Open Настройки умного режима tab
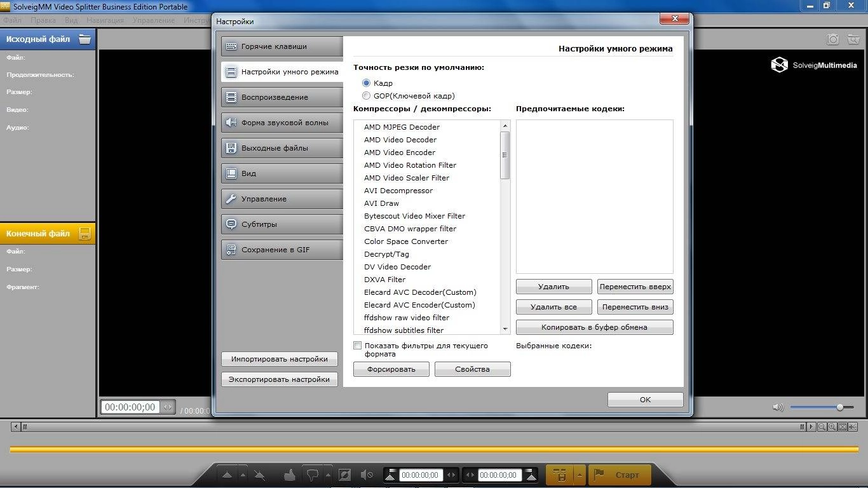 [x=282, y=72]
